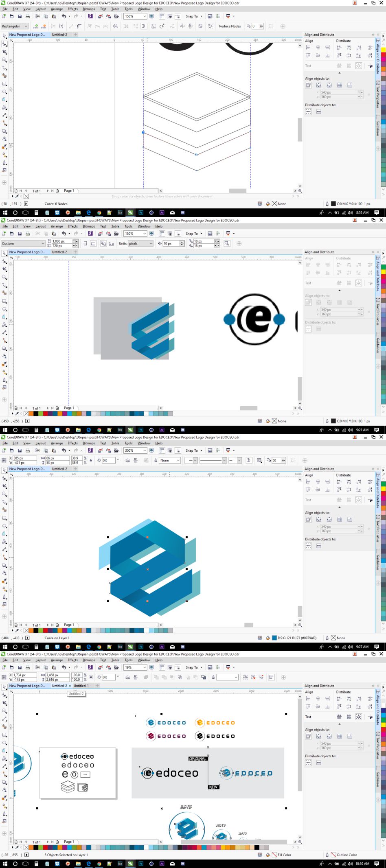This screenshot has width=386, height=868.
Task: Select the Ellipse tool in the 9:27 AM window
Action: point(4,526)
